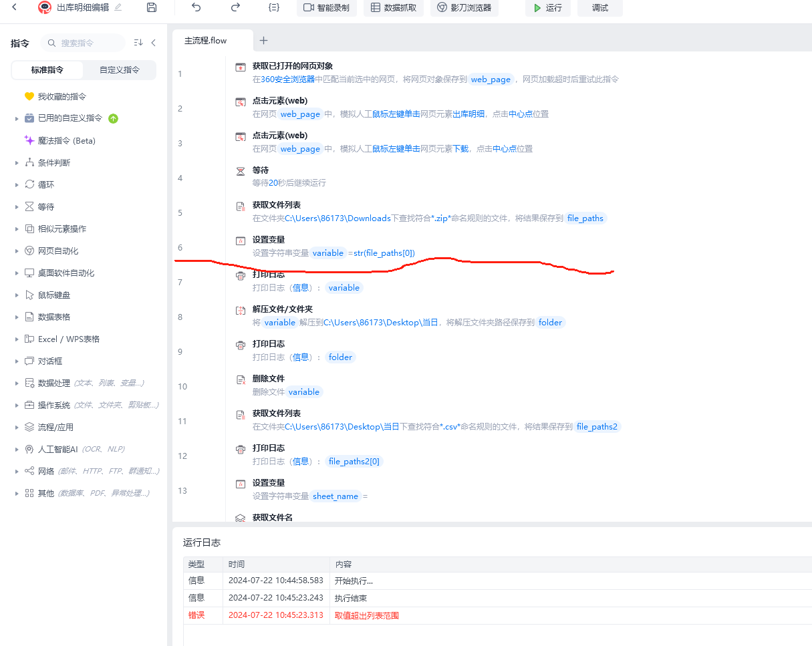
Task: Click the step 2 点击元素(web) icon
Action: pyautogui.click(x=241, y=102)
